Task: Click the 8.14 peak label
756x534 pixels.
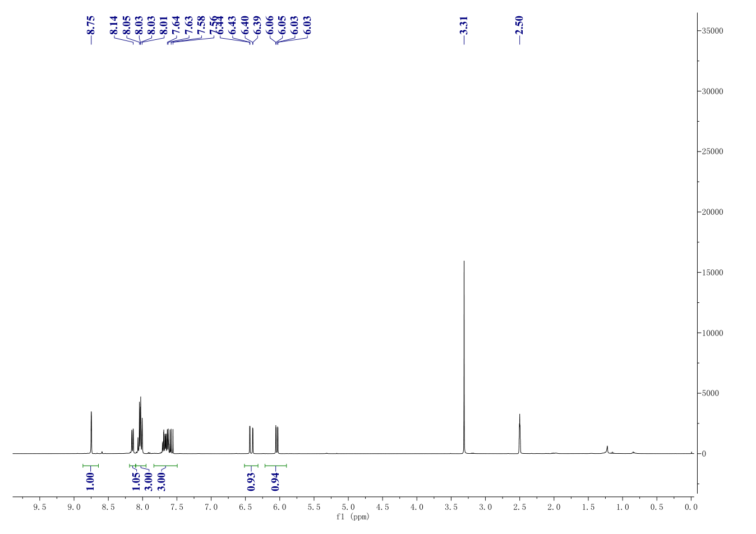Action: tap(114, 25)
